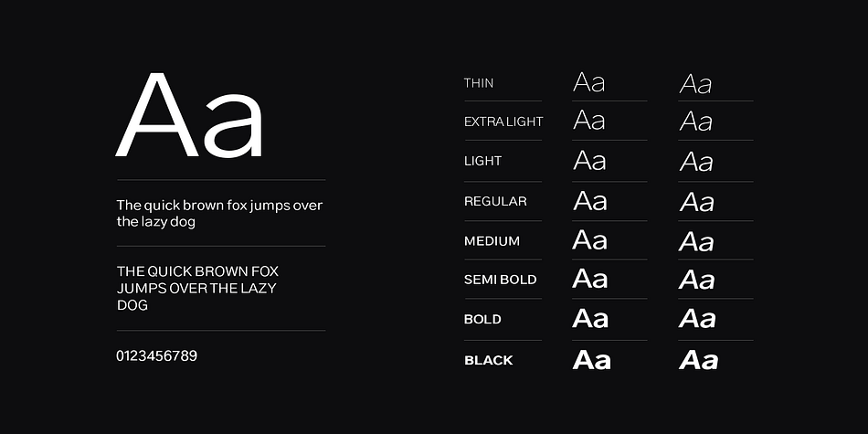The width and height of the screenshot is (868, 434).
Task: Click the 0123456789 numerals line
Action: (156, 356)
